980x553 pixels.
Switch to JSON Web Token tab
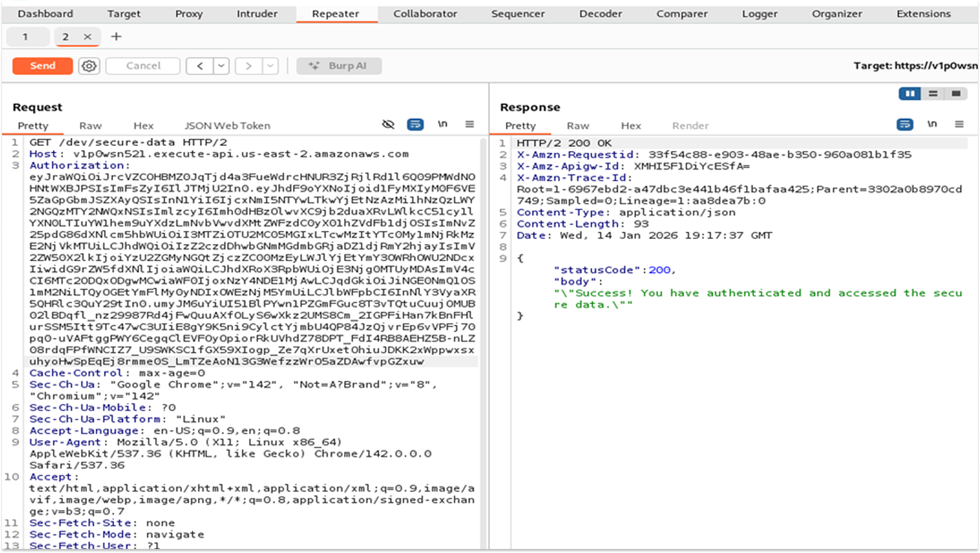click(x=227, y=126)
